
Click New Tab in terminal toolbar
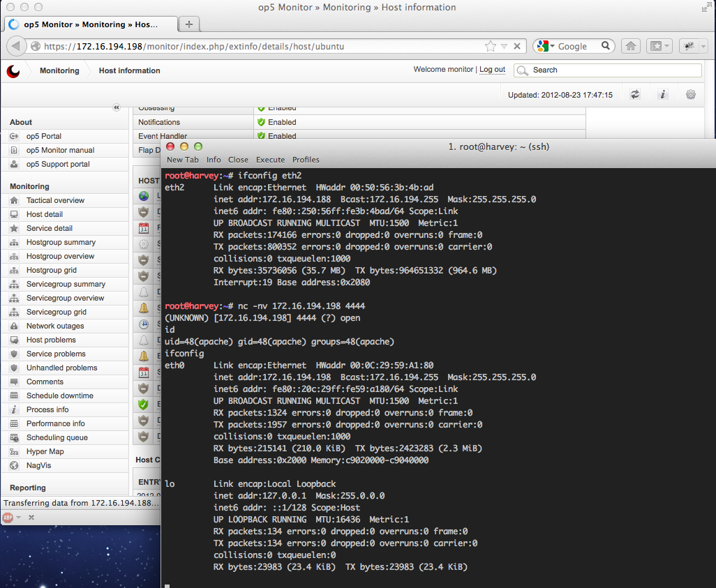(x=183, y=160)
